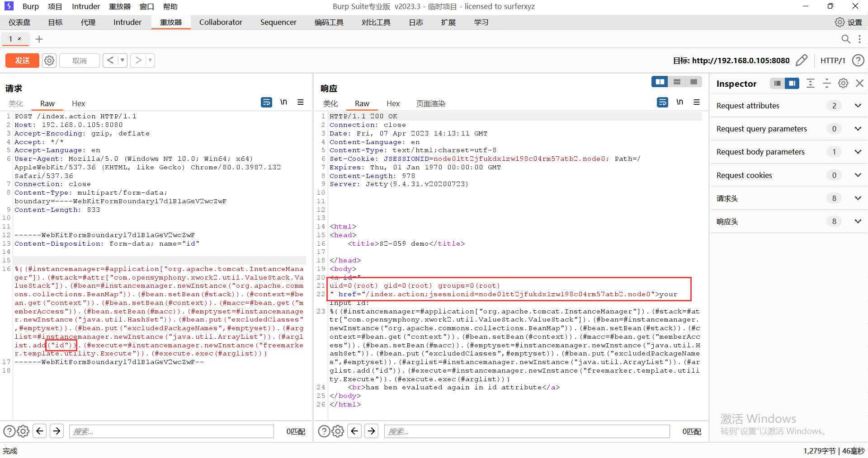Screen dimensions: 868x458
Task: Select request Hex view tab
Action: (78, 103)
